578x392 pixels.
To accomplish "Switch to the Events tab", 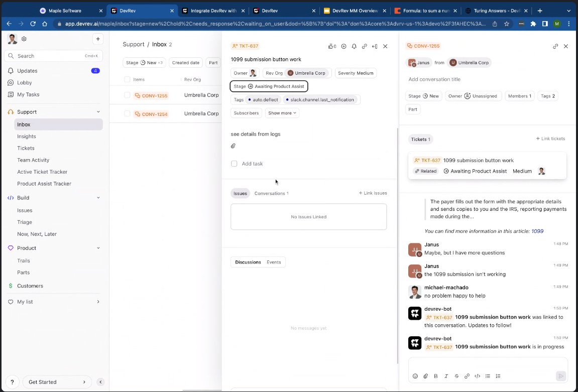I will (x=274, y=263).
